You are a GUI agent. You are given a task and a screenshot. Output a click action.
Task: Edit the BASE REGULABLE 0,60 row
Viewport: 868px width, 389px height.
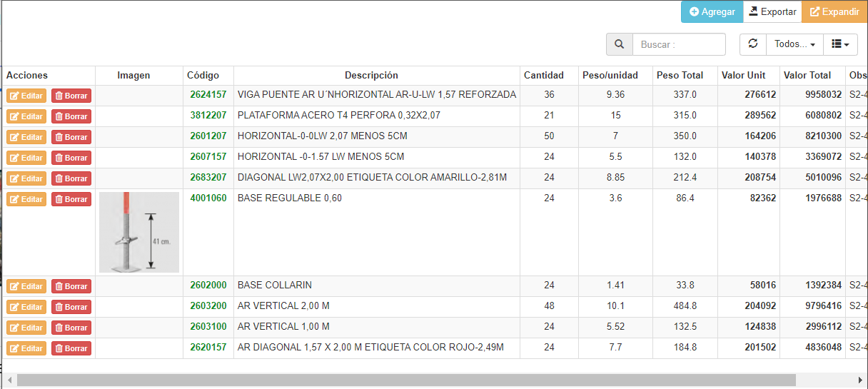26,199
